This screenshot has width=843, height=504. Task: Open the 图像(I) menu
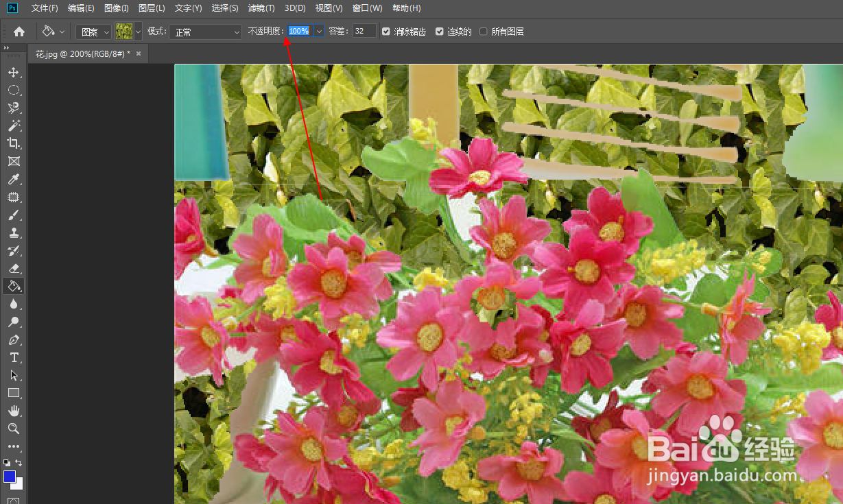click(x=117, y=8)
